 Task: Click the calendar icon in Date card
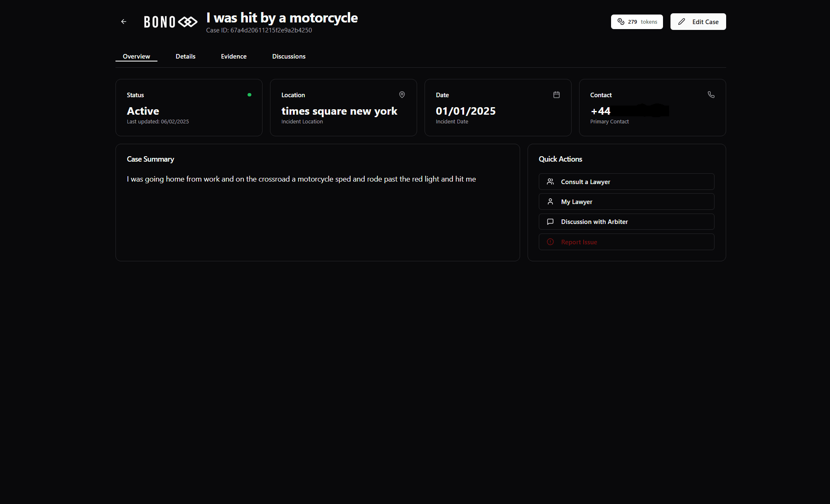coord(556,95)
